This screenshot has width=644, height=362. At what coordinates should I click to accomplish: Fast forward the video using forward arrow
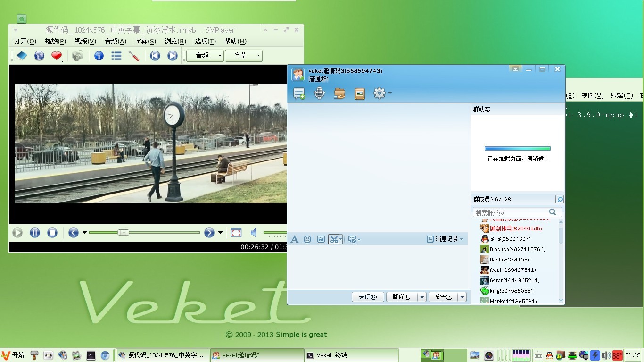209,233
